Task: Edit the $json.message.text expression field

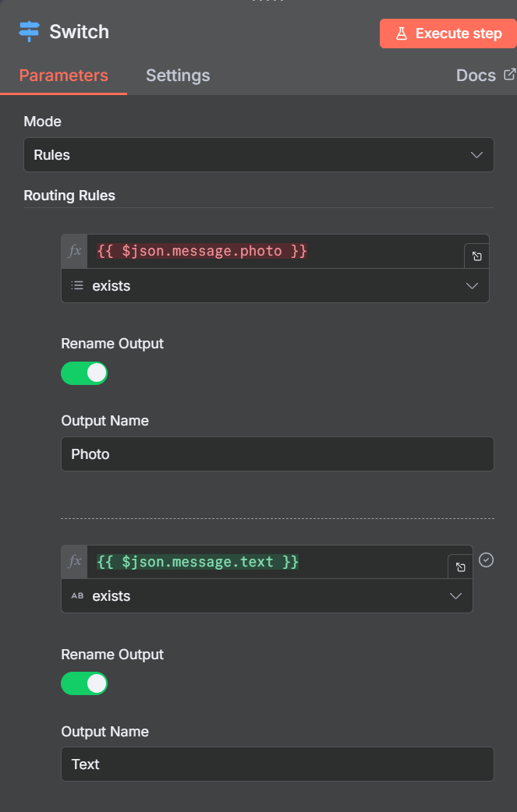Action: pos(267,562)
